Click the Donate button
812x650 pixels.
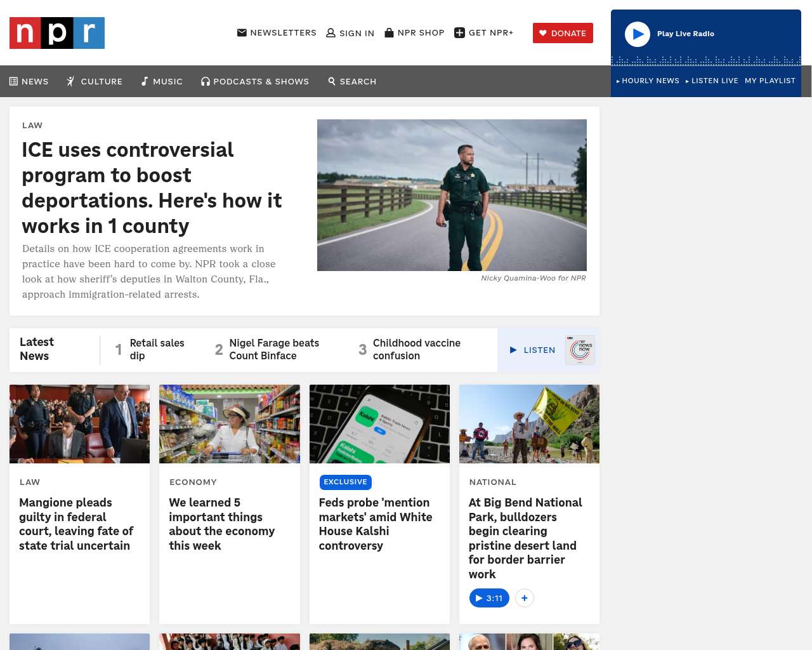click(x=563, y=33)
